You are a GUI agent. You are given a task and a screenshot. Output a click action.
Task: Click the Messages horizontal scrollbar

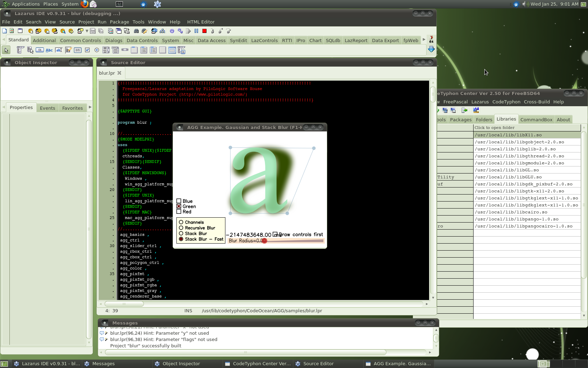point(245,352)
